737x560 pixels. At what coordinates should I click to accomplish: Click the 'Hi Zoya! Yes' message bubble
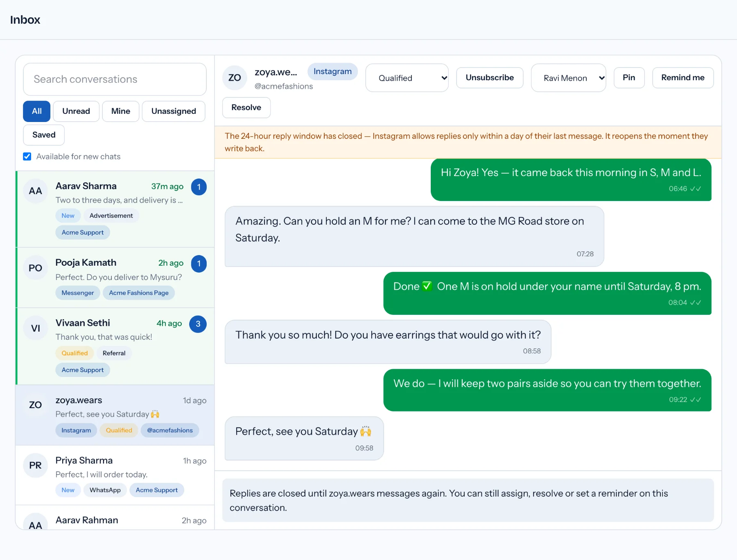571,180
